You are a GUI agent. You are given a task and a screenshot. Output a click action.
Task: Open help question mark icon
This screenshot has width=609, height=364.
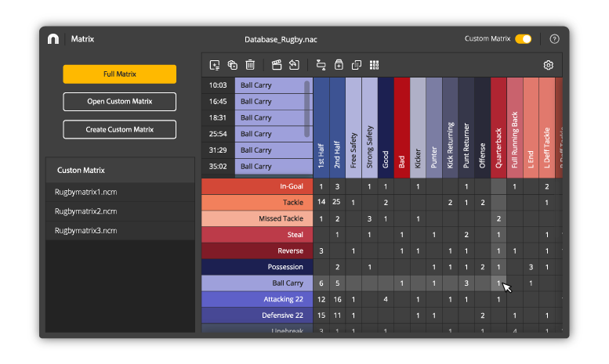coord(555,38)
